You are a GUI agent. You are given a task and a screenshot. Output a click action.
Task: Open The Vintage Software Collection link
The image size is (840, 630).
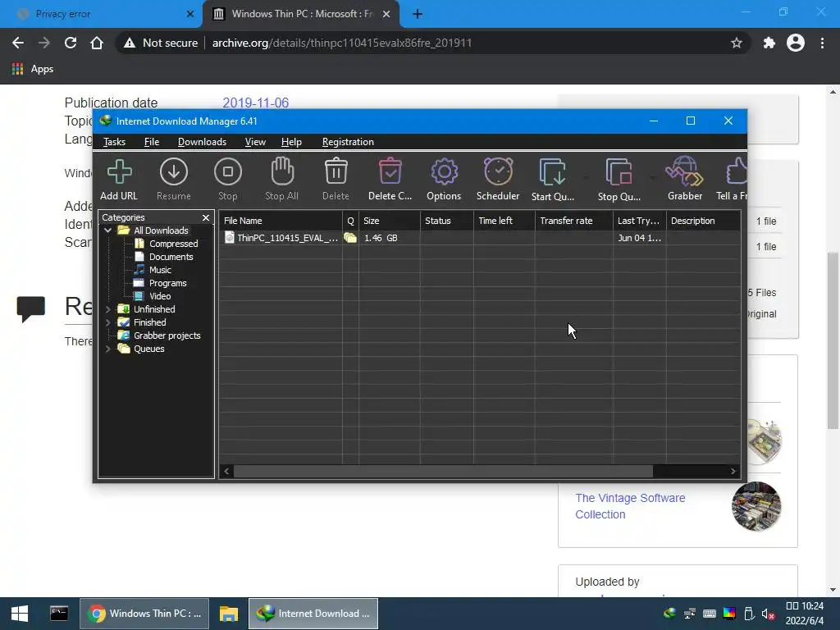(x=630, y=506)
